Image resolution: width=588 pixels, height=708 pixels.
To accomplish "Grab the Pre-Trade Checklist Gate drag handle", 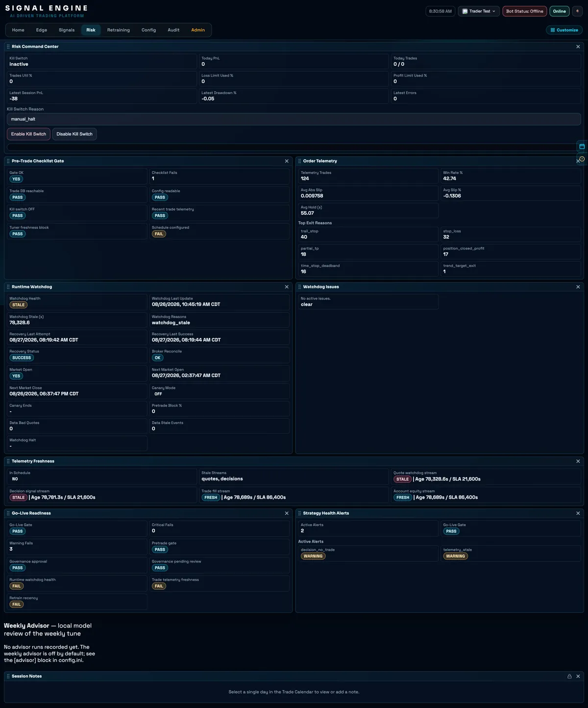I will (8, 161).
